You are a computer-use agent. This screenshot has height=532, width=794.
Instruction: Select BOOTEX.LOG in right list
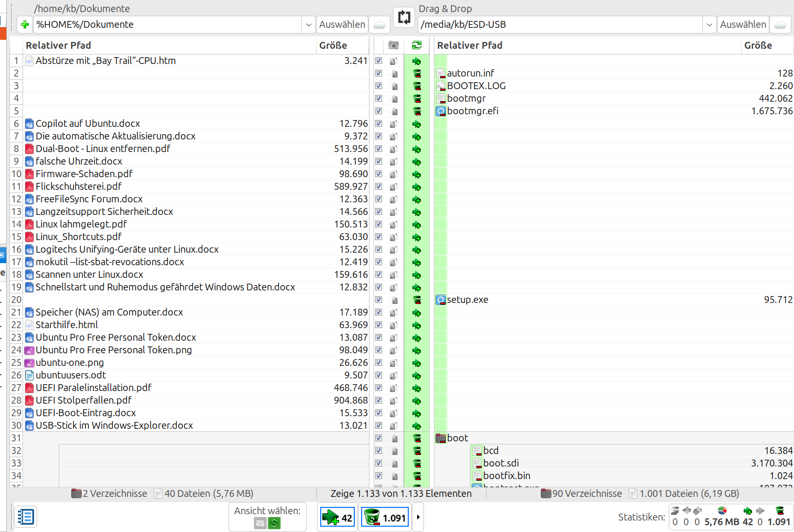[476, 86]
